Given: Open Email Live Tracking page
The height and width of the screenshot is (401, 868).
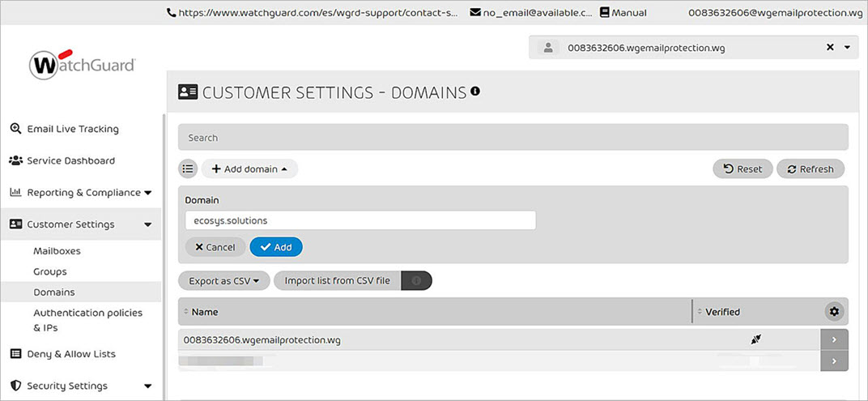Looking at the screenshot, I should pyautogui.click(x=72, y=129).
